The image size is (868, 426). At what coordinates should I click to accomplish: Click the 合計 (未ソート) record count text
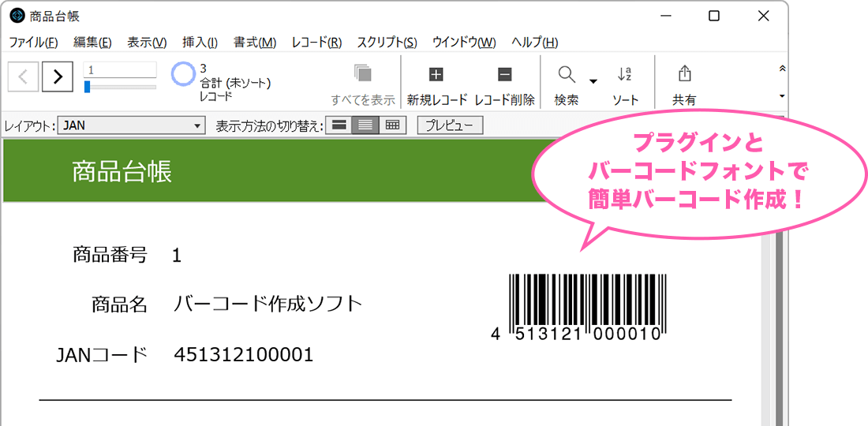point(235,84)
